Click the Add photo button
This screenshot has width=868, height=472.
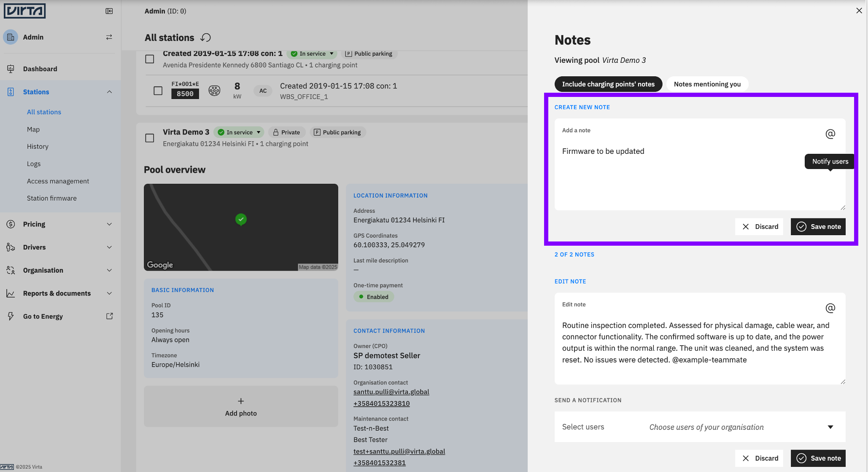241,406
